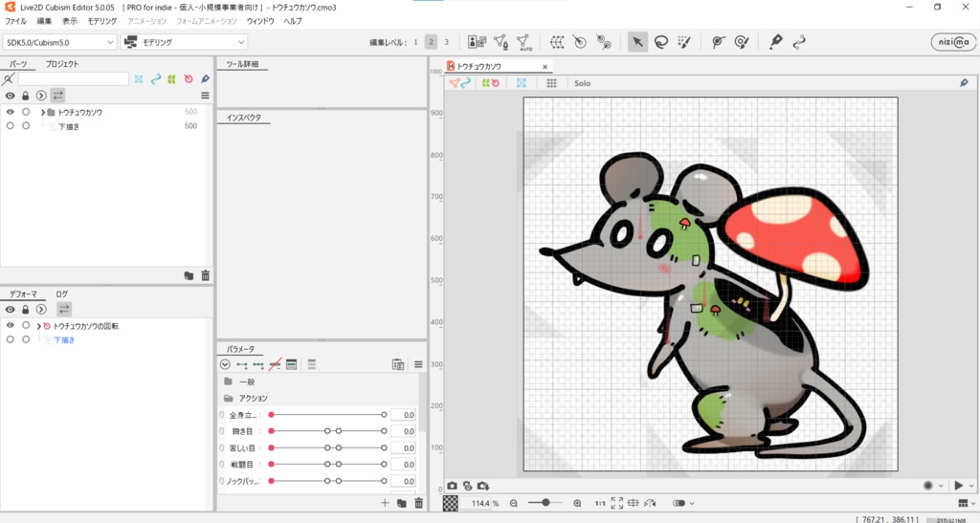Select the arrow selection tool

coord(637,42)
